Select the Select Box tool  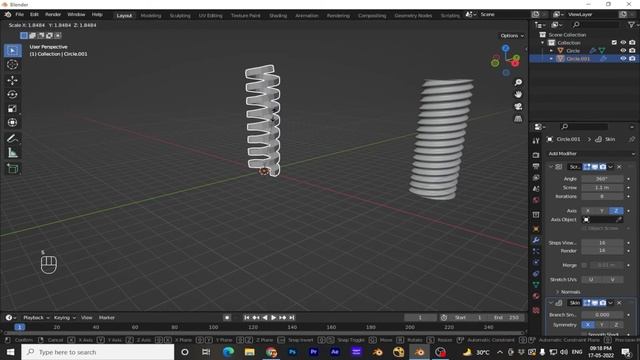[x=12, y=51]
